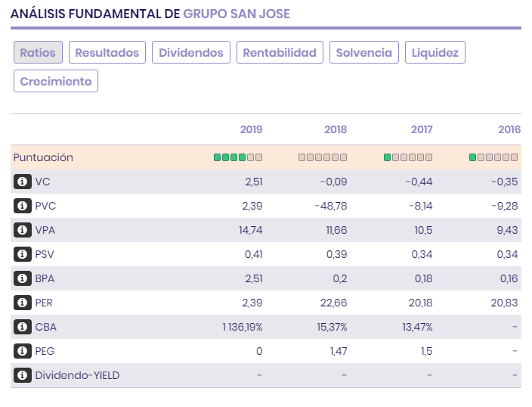Open the Dividendos tab
Viewport: 532px width, 407px height.
click(x=191, y=52)
